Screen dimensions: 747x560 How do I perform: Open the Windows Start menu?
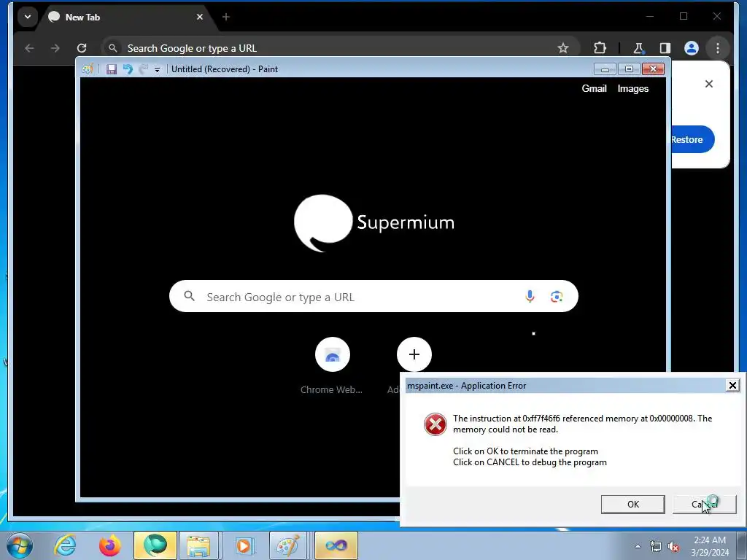coord(20,545)
